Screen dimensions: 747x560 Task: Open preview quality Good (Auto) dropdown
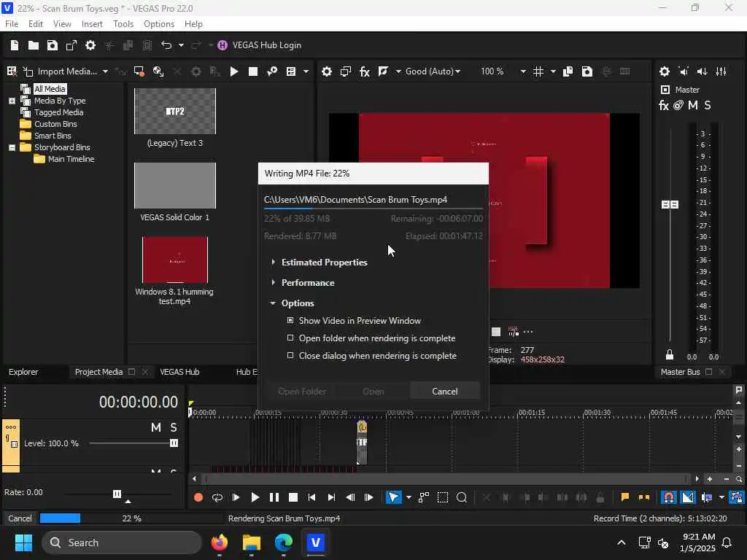(x=458, y=71)
